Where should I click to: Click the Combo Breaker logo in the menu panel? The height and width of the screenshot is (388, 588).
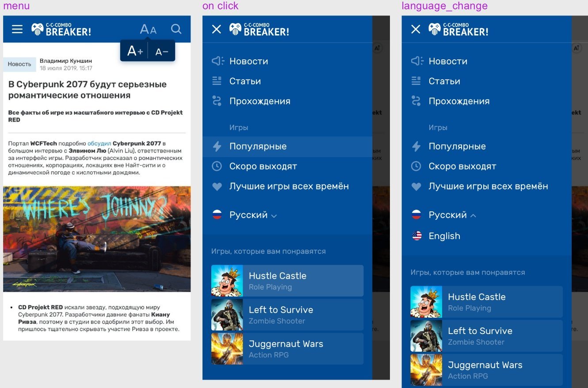pyautogui.click(x=61, y=29)
